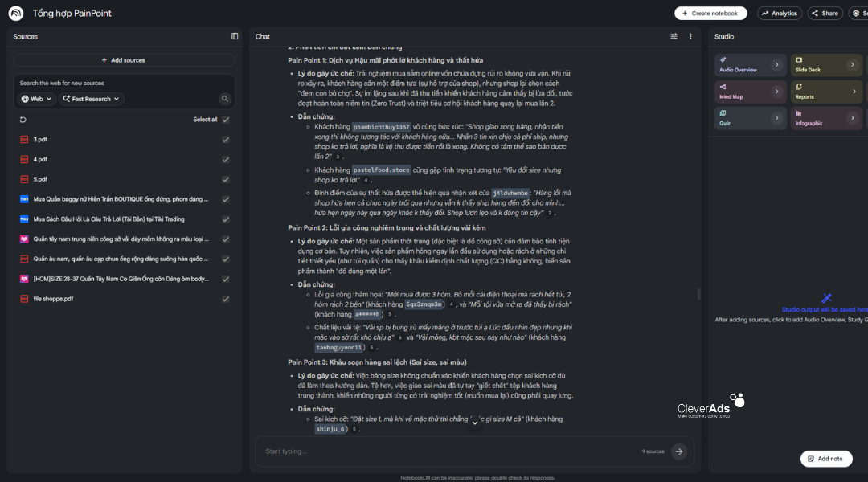The width and height of the screenshot is (868, 482).
Task: Click the Slide Deck icon
Action: 799,59
